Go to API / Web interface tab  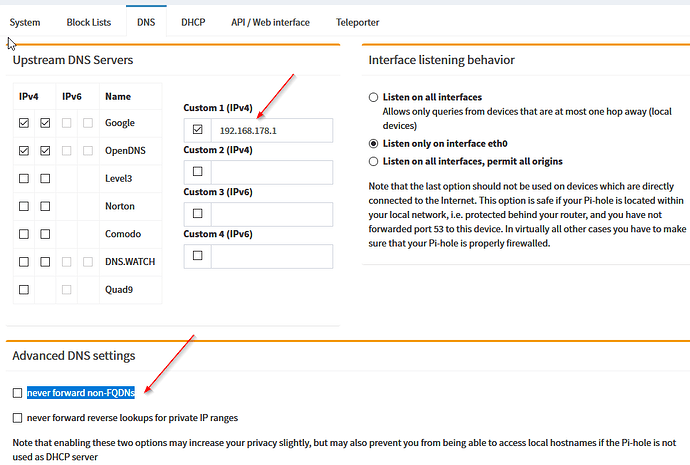click(x=270, y=22)
